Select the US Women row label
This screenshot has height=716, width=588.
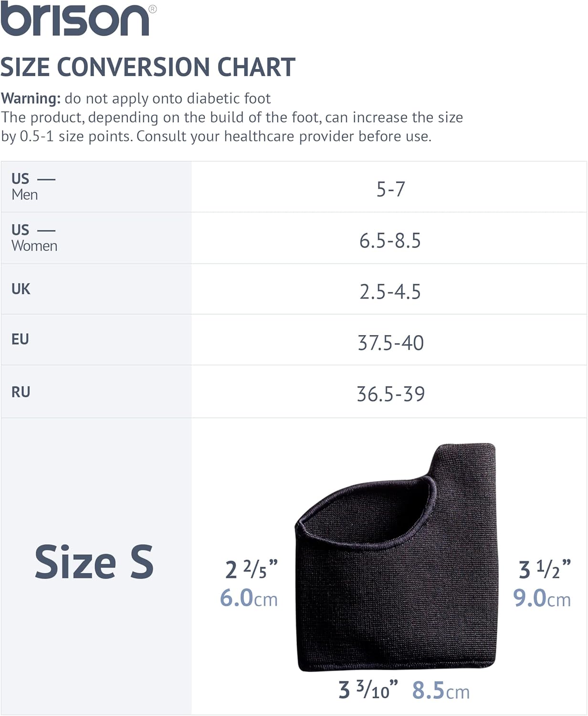[x=34, y=238]
